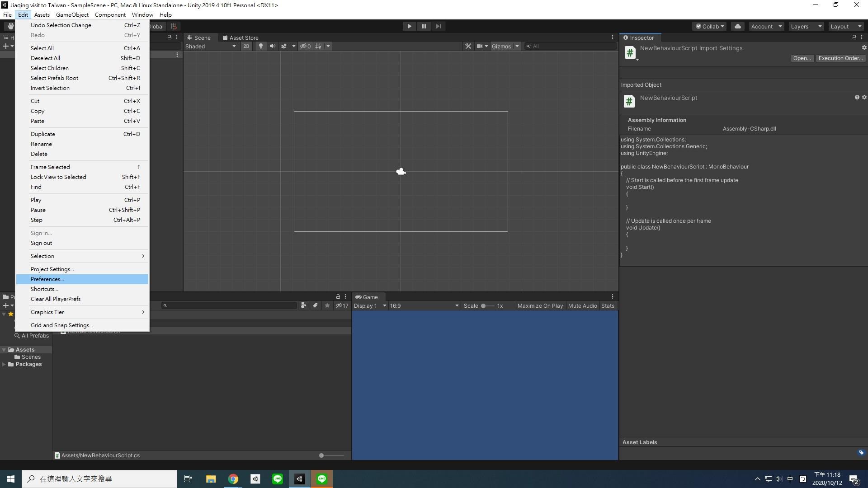
Task: Open File Explorer from the taskbar
Action: 211,479
